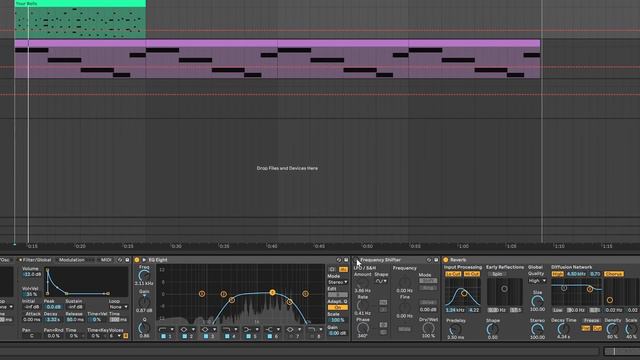640x360 pixels.
Task: Open Operator Loop None dropdown
Action: [x=118, y=307]
